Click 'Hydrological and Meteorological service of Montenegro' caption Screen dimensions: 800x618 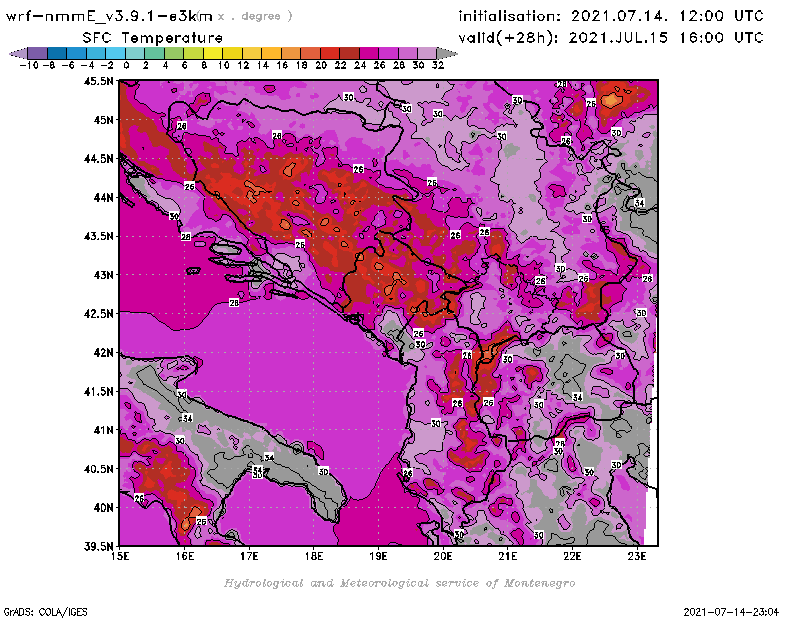[399, 583]
